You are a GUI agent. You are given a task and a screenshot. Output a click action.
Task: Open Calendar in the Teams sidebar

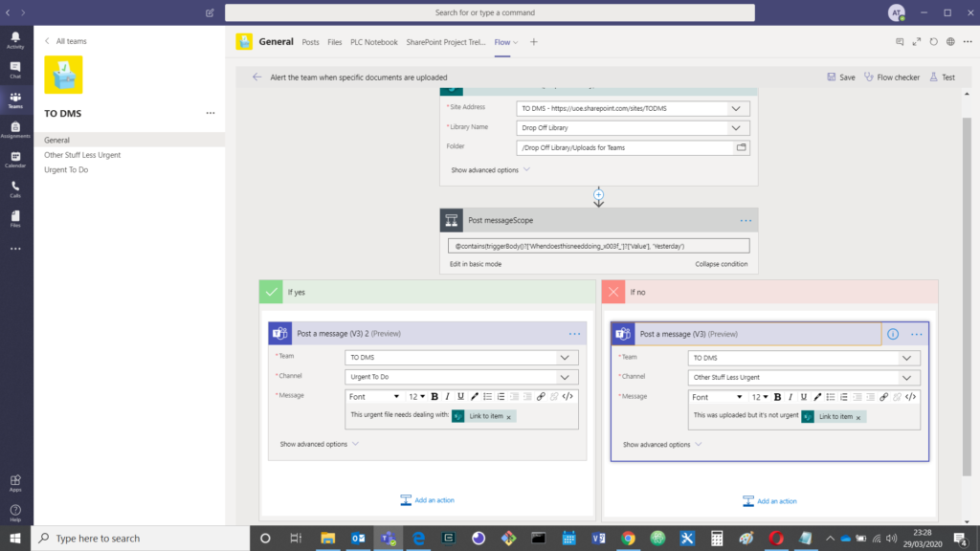(15, 160)
